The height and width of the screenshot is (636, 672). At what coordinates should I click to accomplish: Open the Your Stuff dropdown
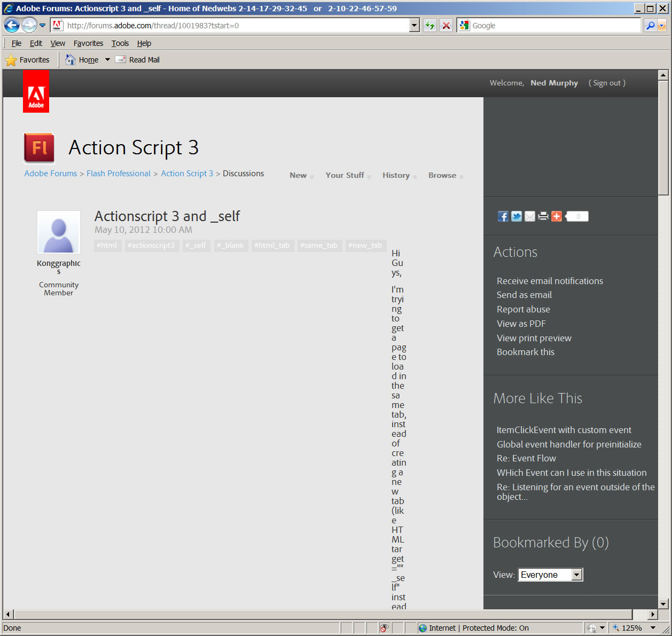[x=345, y=175]
